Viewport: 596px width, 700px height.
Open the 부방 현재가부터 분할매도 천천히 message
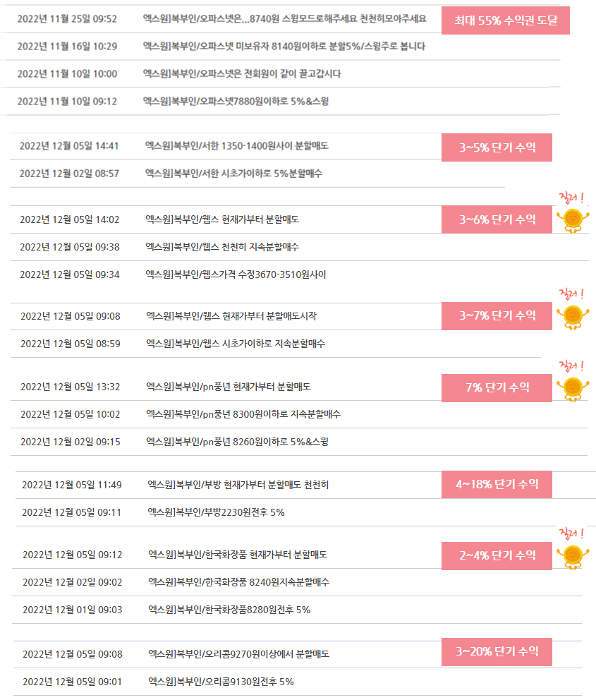pyautogui.click(x=238, y=485)
